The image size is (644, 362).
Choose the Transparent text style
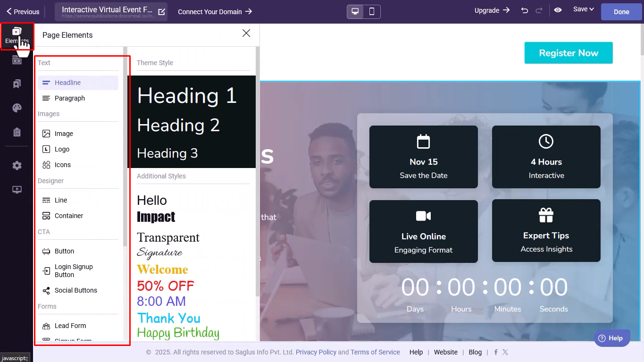pyautogui.click(x=168, y=237)
